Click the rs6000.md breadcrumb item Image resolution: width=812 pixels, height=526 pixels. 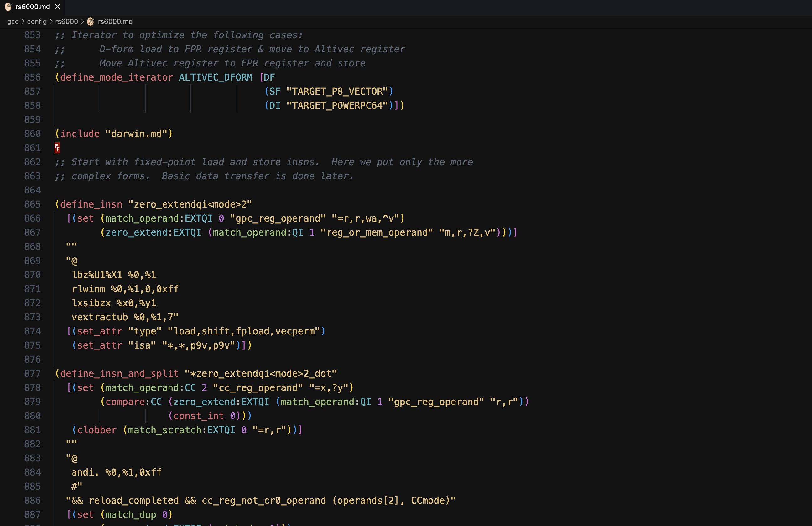[115, 21]
